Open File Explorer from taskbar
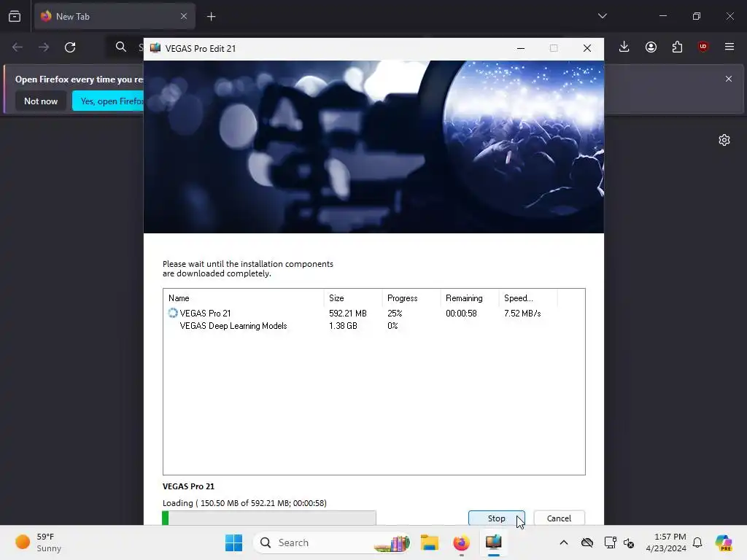Viewport: 747px width, 560px height. click(429, 542)
